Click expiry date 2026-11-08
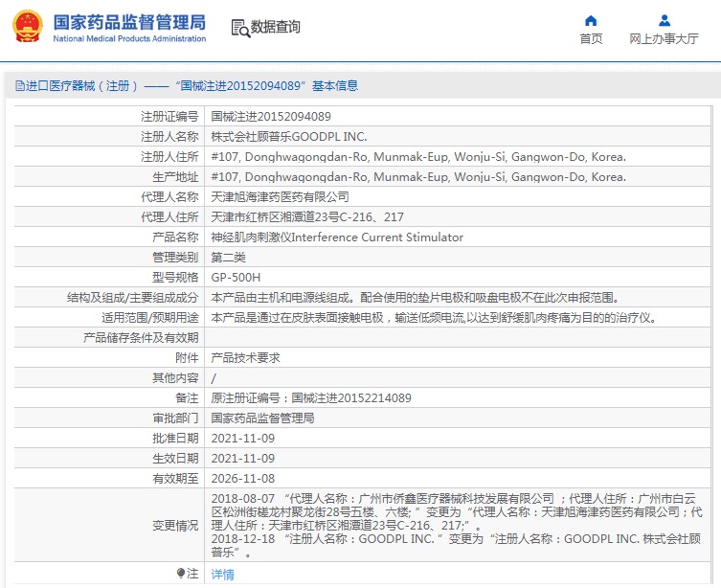The image size is (721, 588). 243,479
